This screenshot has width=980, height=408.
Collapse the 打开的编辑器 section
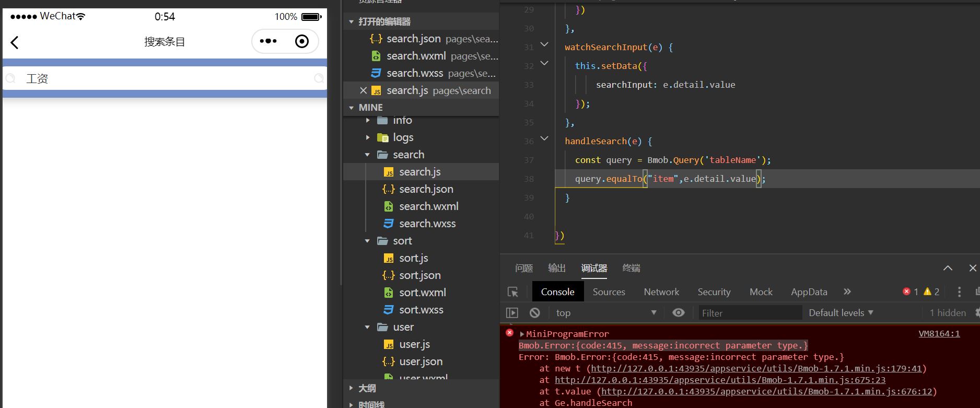click(x=351, y=21)
